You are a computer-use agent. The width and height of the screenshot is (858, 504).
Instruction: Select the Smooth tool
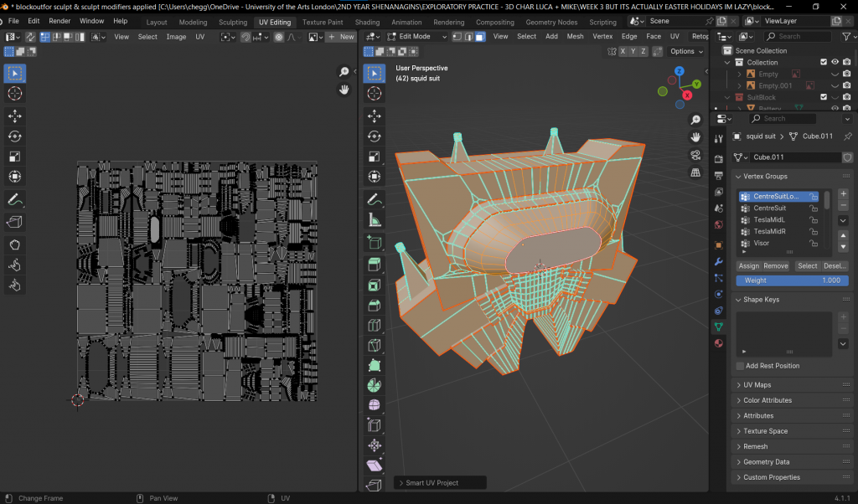click(x=375, y=405)
